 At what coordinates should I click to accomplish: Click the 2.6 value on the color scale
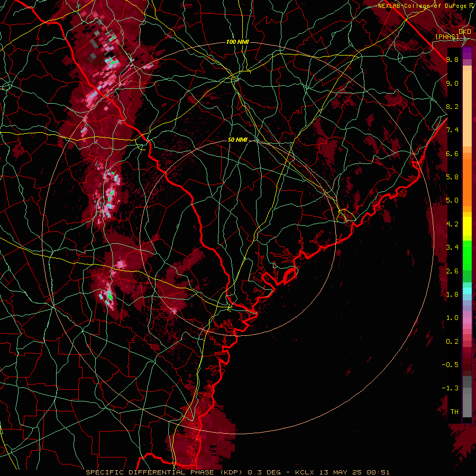452,271
